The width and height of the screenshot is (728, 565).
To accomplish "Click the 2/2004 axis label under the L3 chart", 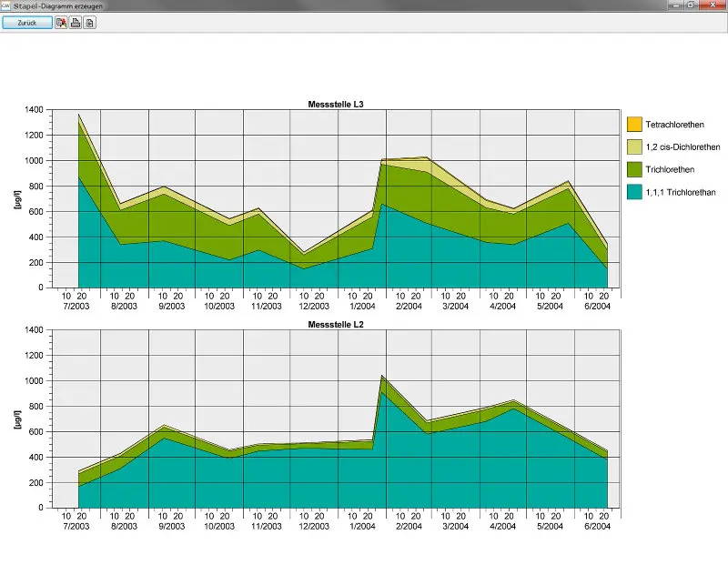I will coord(409,307).
